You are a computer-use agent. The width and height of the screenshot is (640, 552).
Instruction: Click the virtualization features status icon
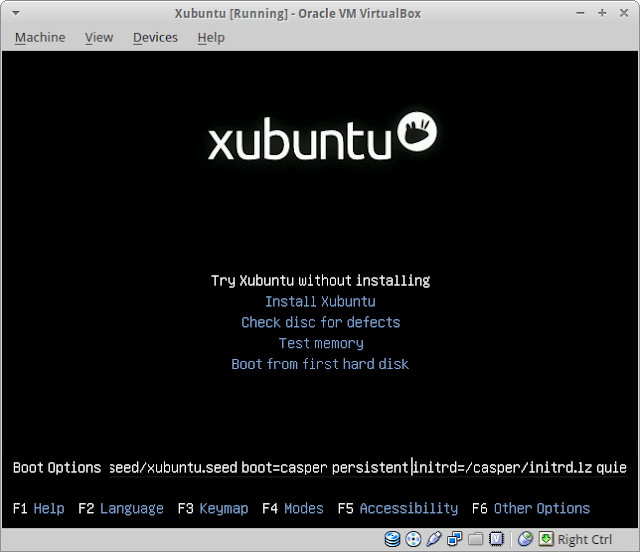point(496,539)
